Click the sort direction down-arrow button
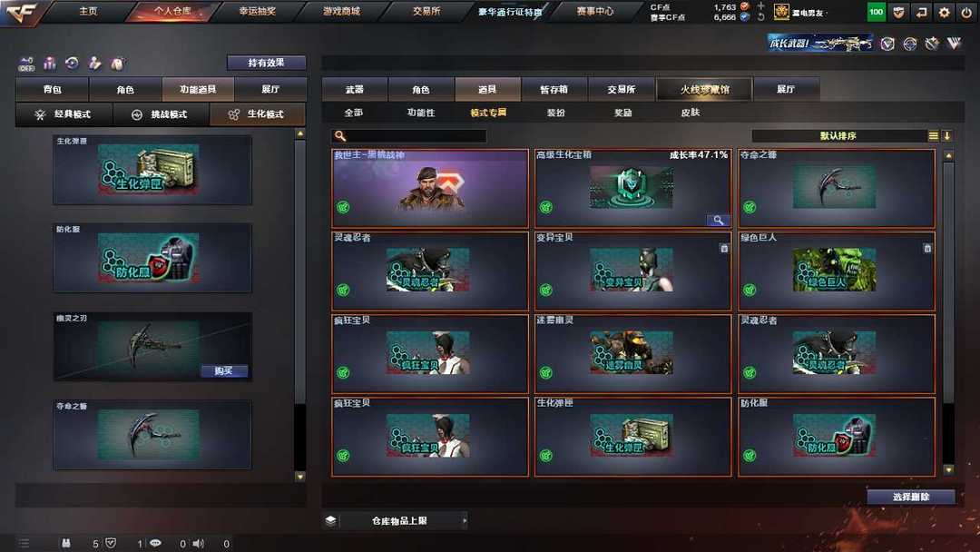980x552 pixels. point(946,135)
